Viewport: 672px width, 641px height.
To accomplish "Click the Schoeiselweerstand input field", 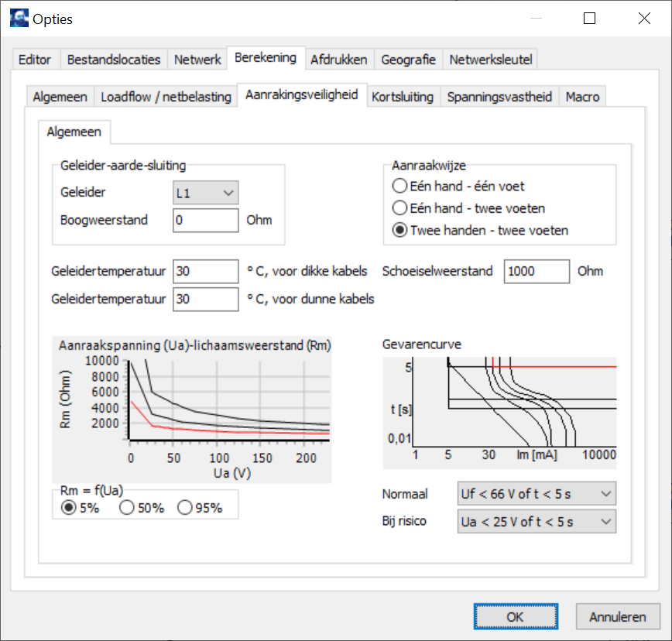I will [x=537, y=271].
